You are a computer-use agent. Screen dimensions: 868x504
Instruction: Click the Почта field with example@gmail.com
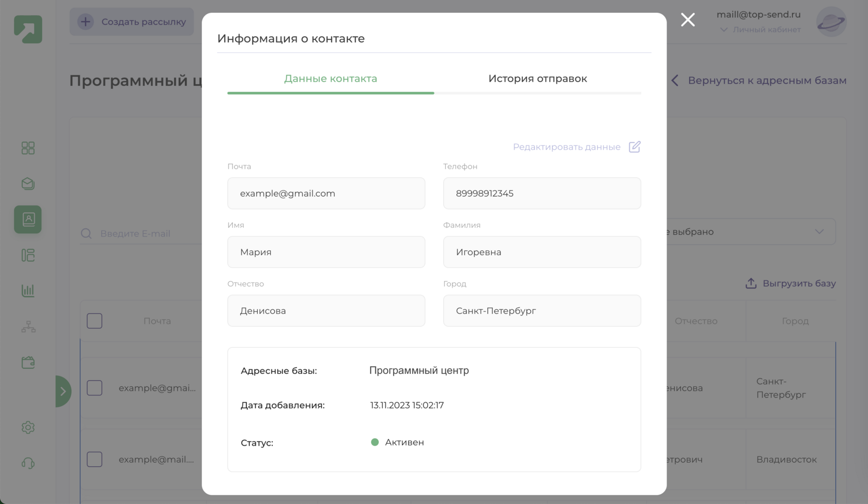coord(326,193)
